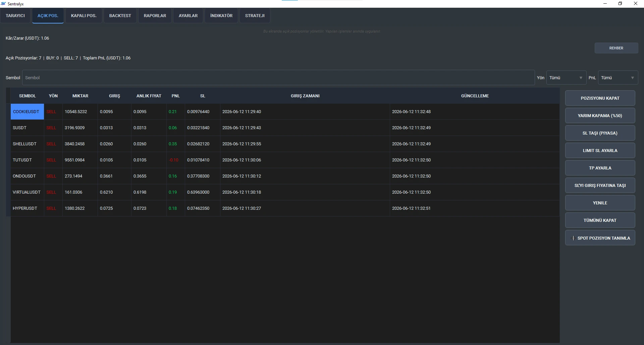Open the RAPORLAR tab
Image resolution: width=644 pixels, height=345 pixels.
coord(155,16)
